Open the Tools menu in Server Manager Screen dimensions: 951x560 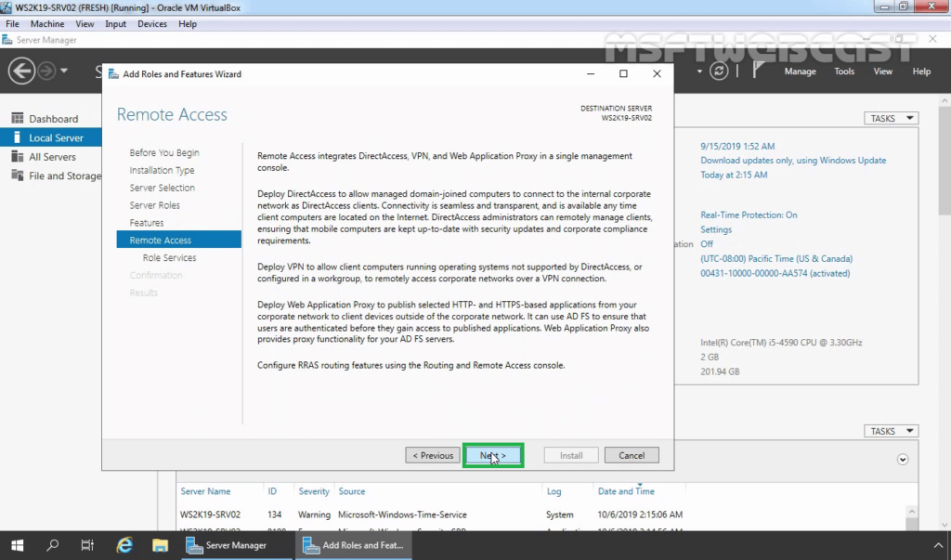pyautogui.click(x=843, y=72)
